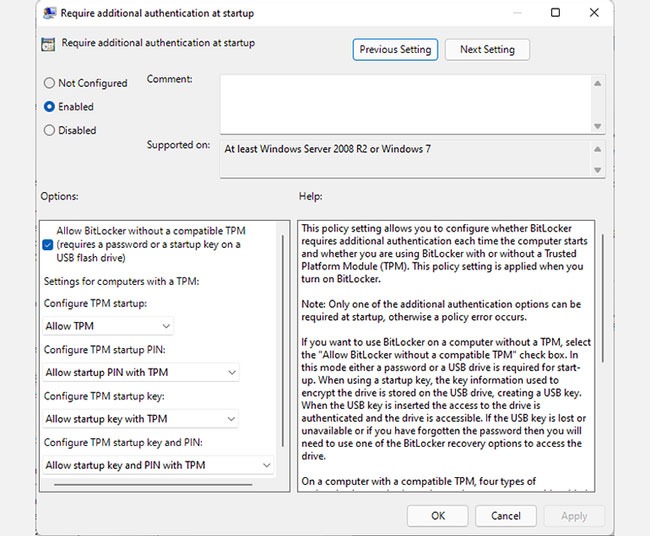Click the Apply button
This screenshot has width=650, height=536.
coord(574,516)
